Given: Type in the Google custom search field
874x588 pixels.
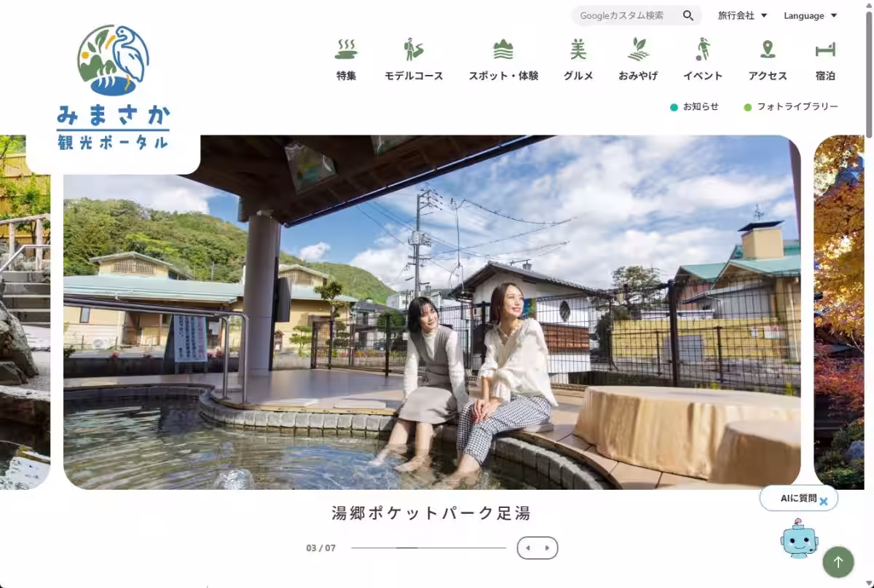Looking at the screenshot, I should [626, 15].
